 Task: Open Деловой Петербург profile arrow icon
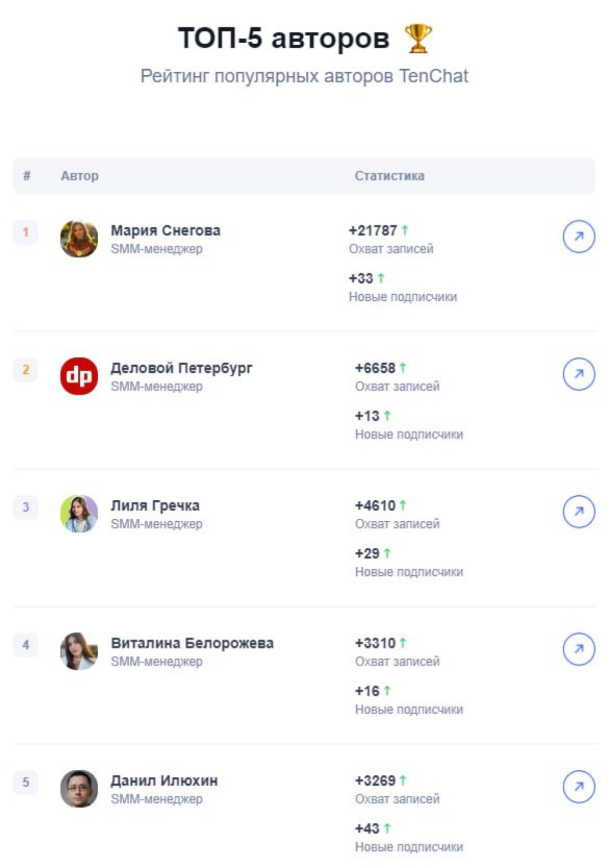[578, 374]
